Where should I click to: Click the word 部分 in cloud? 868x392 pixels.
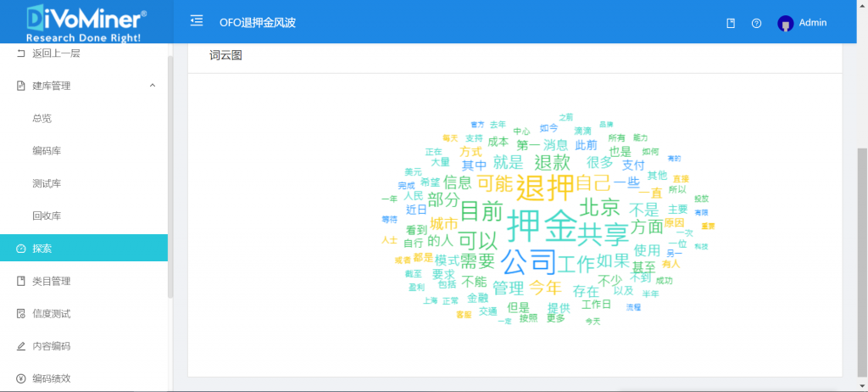coord(443,199)
